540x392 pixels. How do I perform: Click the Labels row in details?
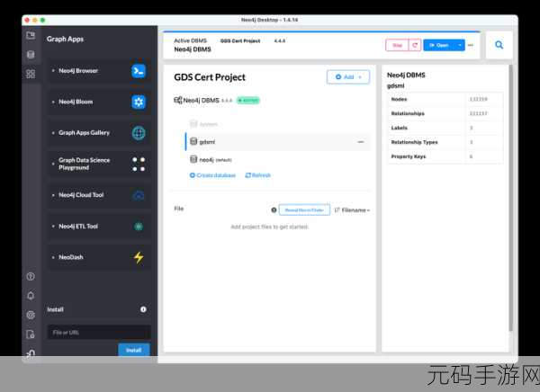coord(445,128)
